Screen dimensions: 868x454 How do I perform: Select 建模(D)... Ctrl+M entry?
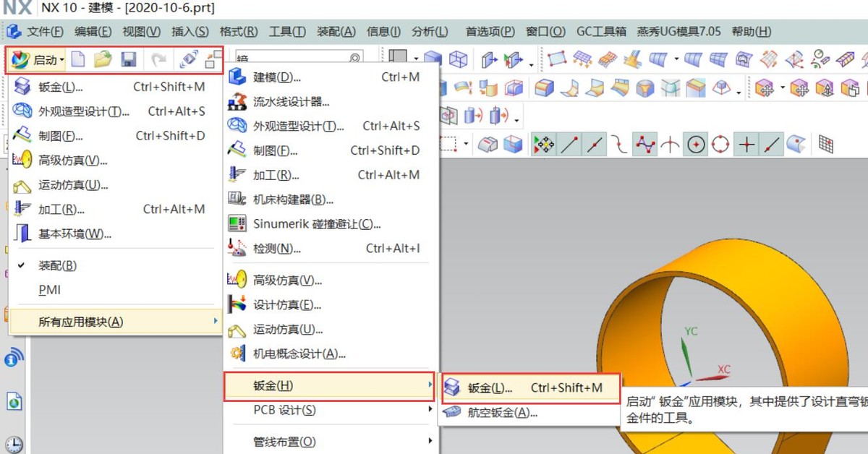[x=329, y=77]
